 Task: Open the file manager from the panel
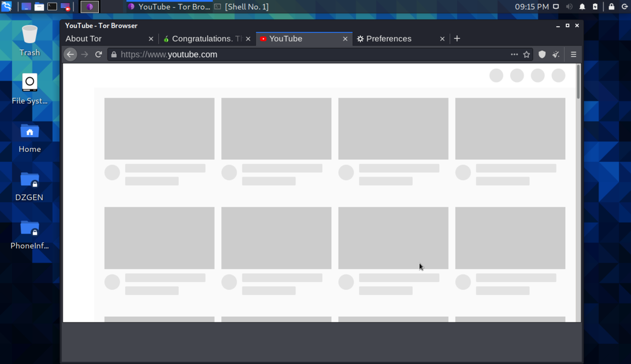pyautogui.click(x=39, y=7)
